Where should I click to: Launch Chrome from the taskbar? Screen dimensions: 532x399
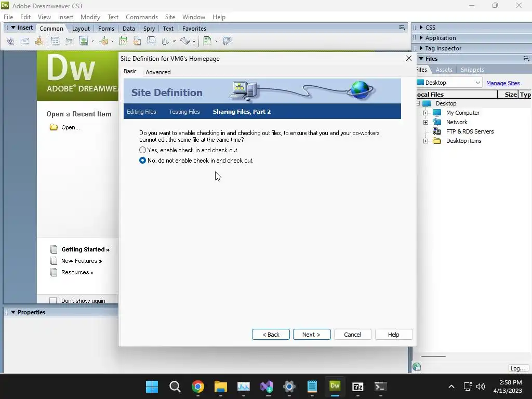[x=198, y=387]
